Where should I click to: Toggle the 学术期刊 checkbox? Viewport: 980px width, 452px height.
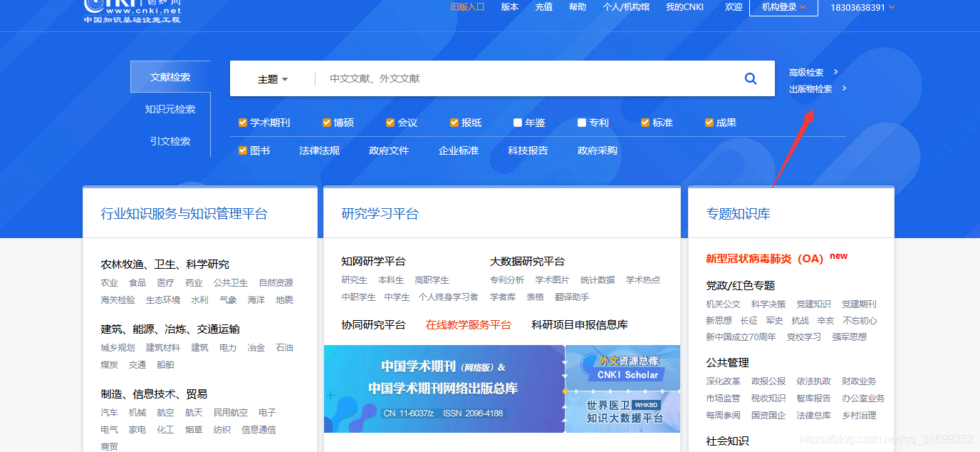click(x=243, y=123)
